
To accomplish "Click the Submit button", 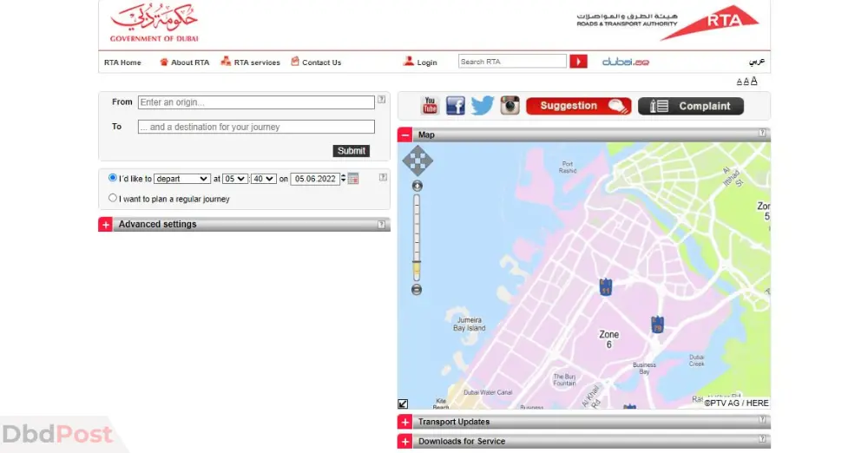I will [352, 151].
